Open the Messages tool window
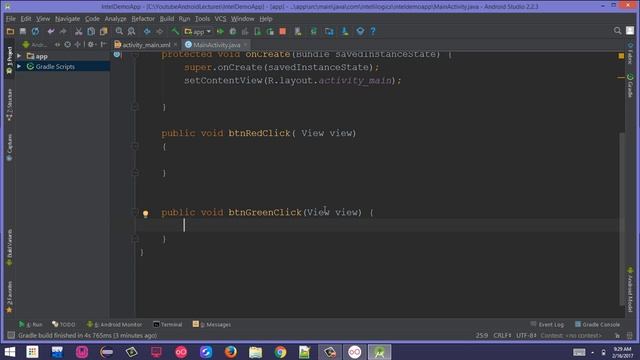Viewport: 640px width, 360px height. (212, 324)
